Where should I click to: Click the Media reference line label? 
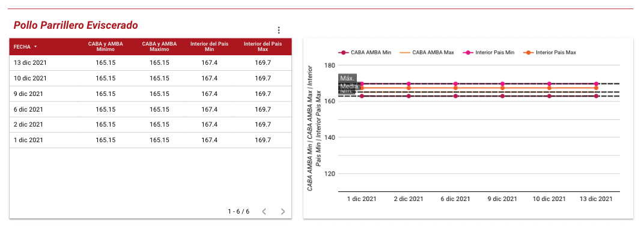[x=349, y=86]
